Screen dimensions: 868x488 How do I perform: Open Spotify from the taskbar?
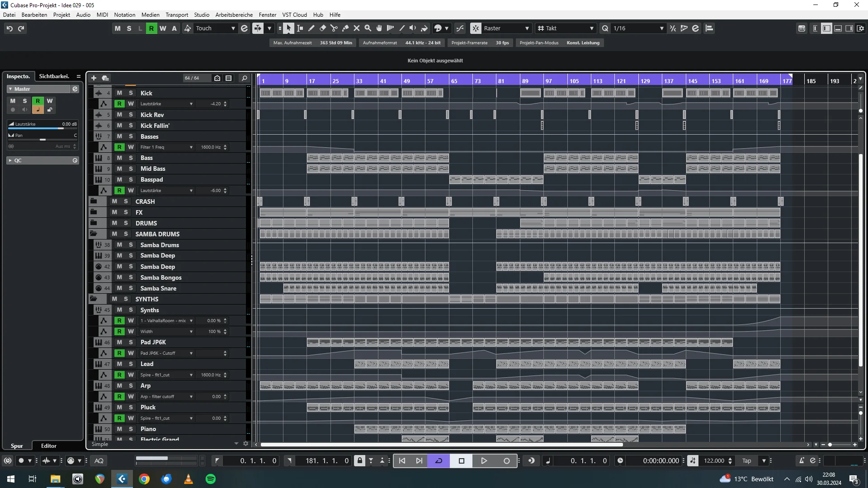(x=211, y=479)
